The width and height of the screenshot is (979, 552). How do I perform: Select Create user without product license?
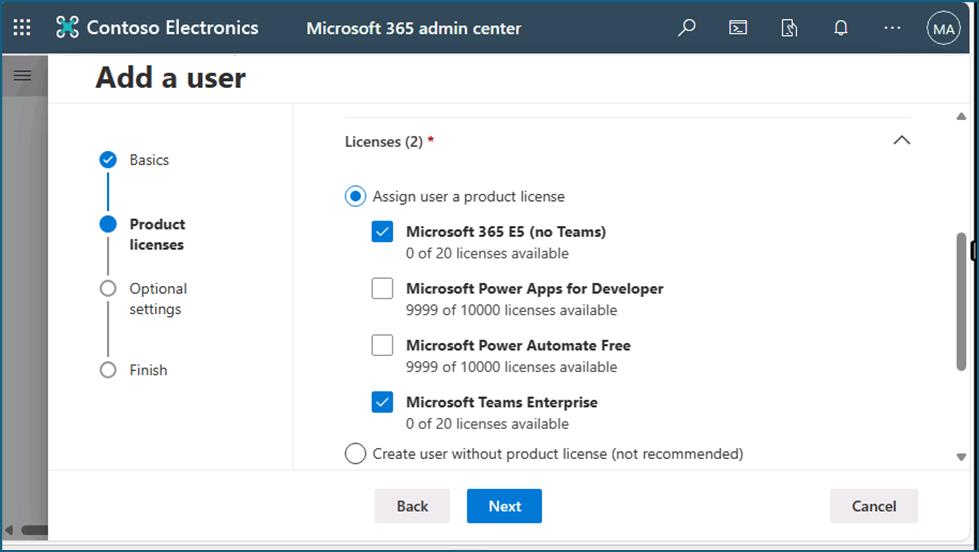pyautogui.click(x=355, y=454)
